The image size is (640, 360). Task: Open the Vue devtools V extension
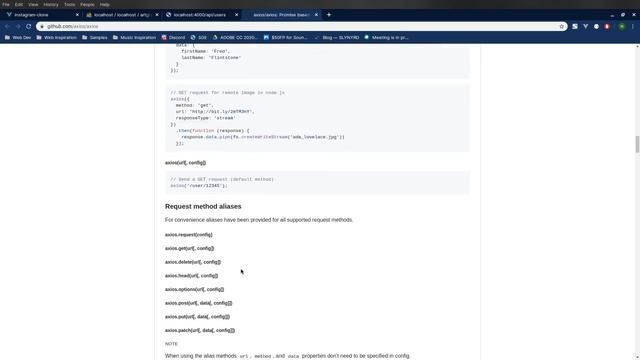(x=586, y=26)
